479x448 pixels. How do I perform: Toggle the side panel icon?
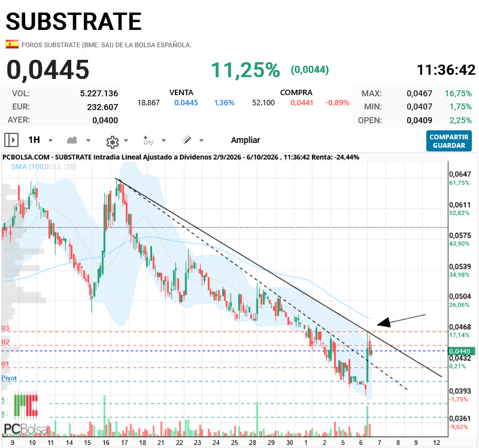[11, 140]
